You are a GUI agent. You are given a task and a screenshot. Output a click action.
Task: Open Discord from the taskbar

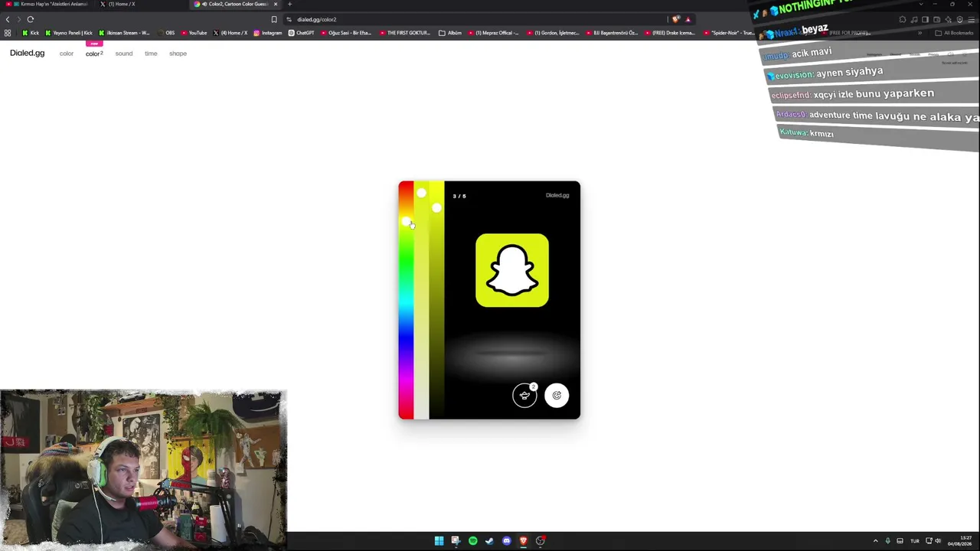click(506, 541)
